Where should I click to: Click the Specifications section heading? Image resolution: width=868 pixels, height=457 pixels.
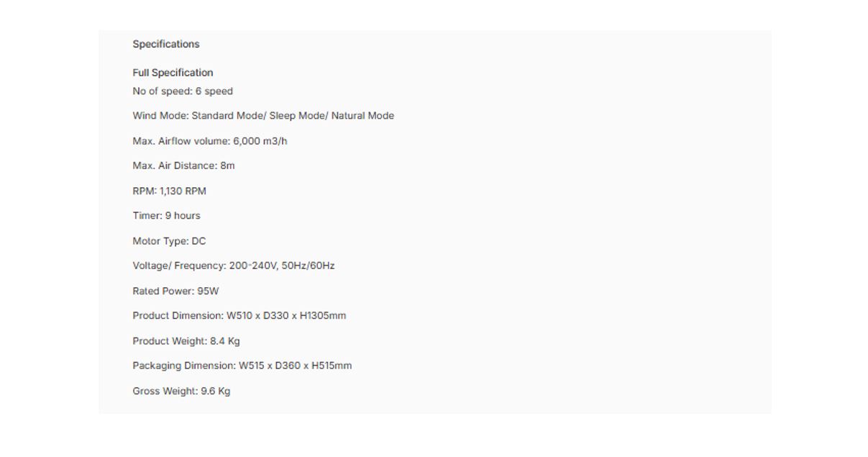[x=166, y=44]
